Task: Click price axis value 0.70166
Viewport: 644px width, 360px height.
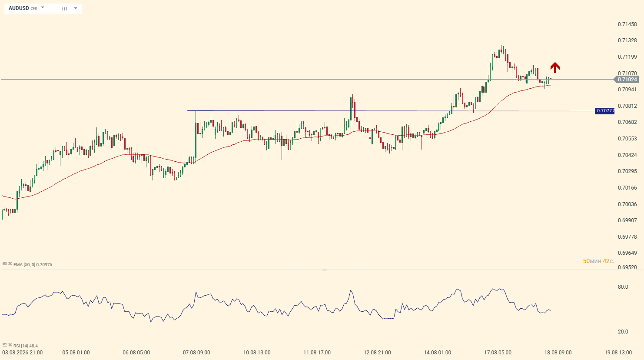Action: tap(627, 188)
